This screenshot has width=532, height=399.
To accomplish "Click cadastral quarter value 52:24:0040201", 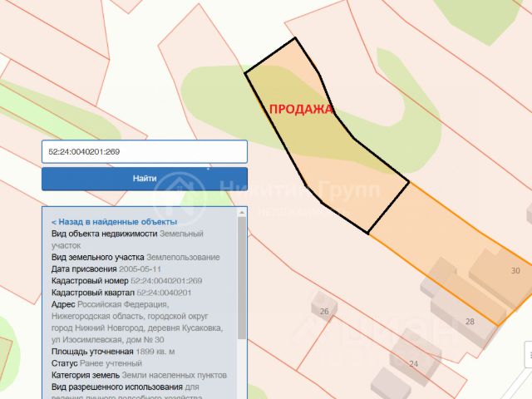I will [x=164, y=293].
